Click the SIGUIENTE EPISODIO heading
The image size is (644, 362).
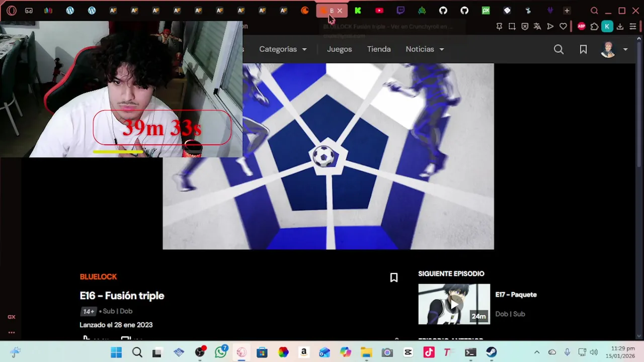[451, 274]
